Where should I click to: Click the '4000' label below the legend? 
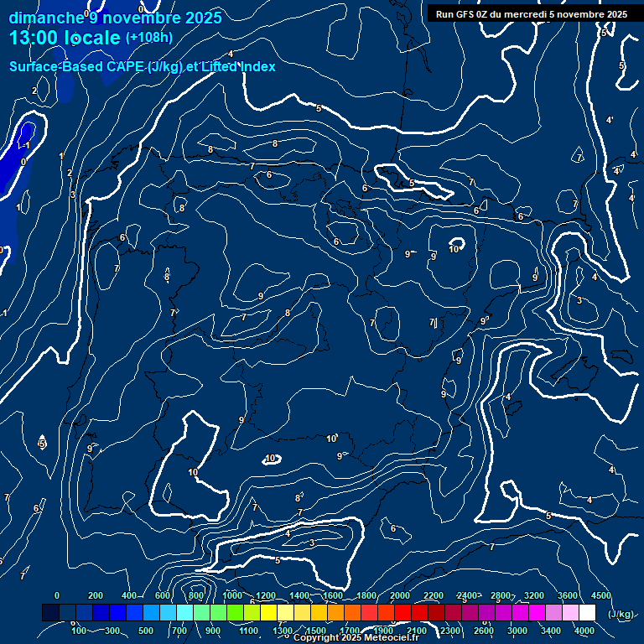584,631
